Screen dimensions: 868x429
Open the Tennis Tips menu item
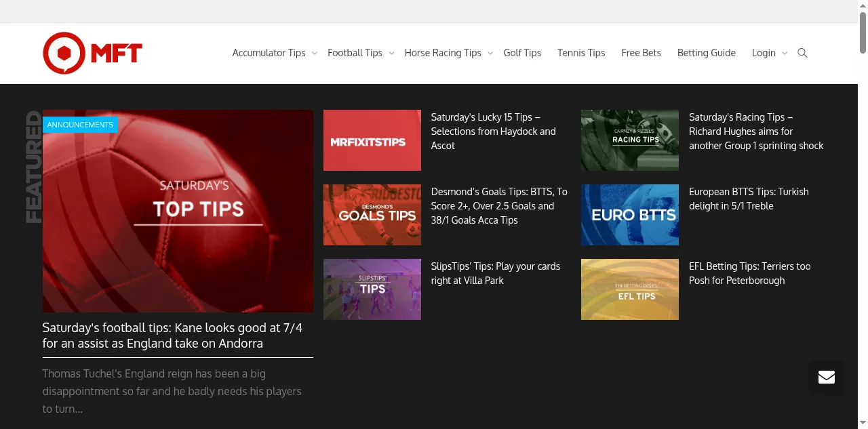tap(581, 53)
